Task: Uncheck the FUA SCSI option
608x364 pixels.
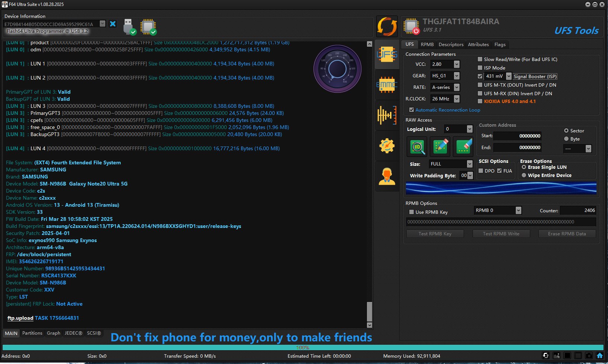Action: (x=499, y=171)
